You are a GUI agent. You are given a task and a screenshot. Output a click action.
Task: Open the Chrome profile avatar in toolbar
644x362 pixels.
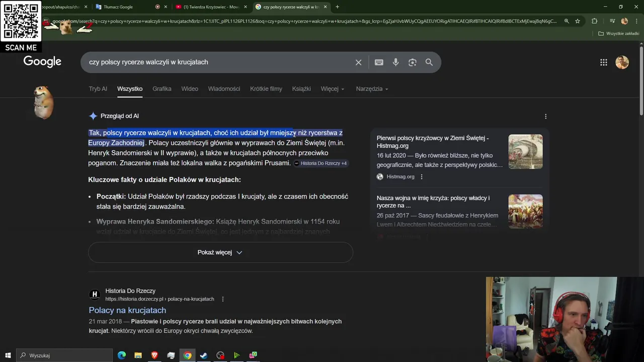pyautogui.click(x=624, y=21)
